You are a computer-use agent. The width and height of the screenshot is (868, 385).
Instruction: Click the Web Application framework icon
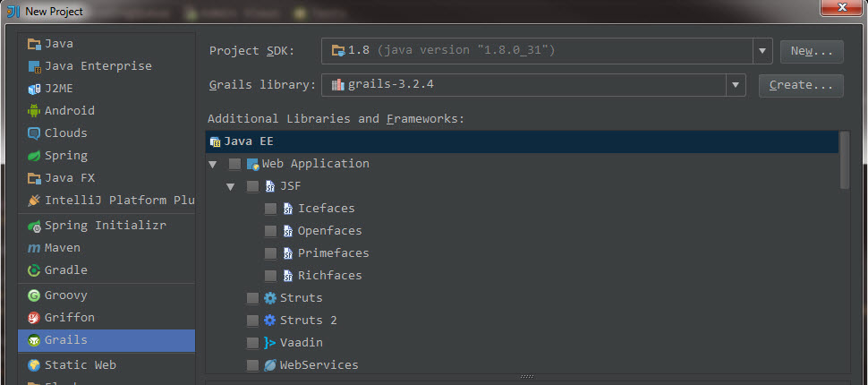click(x=253, y=164)
